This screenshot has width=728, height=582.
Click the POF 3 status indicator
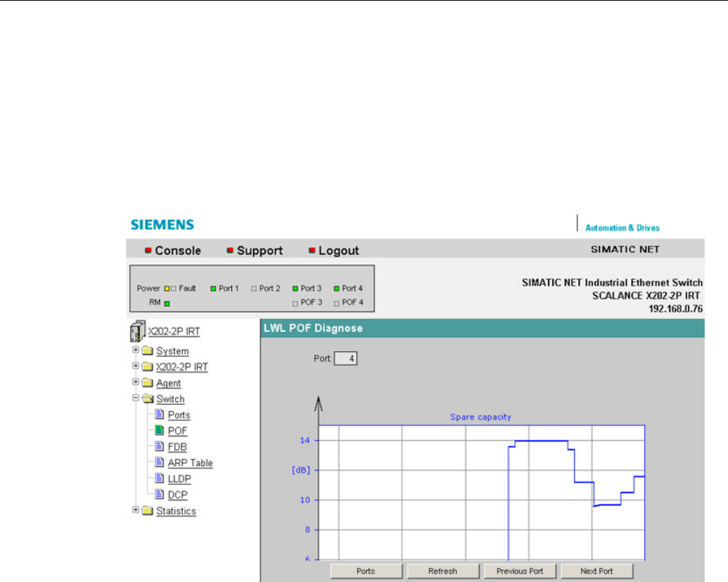295,302
